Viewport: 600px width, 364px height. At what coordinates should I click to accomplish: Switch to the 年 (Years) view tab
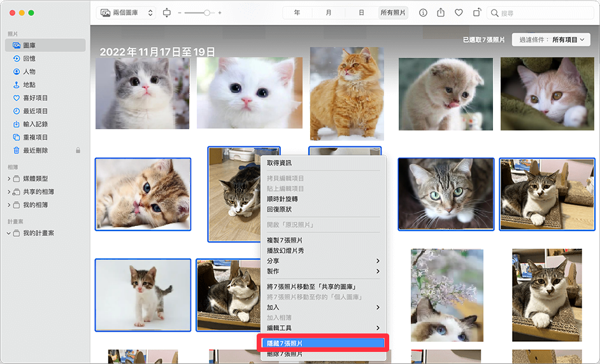(x=297, y=13)
